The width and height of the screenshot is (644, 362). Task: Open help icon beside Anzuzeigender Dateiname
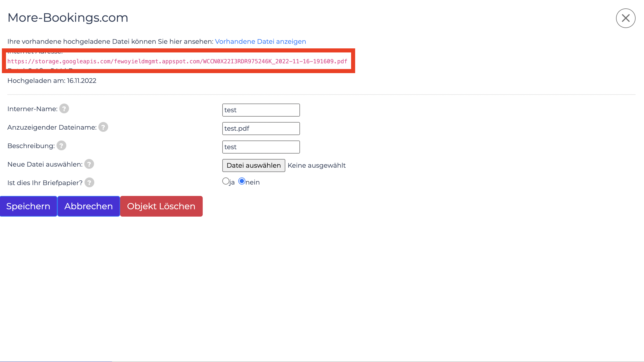pos(103,127)
